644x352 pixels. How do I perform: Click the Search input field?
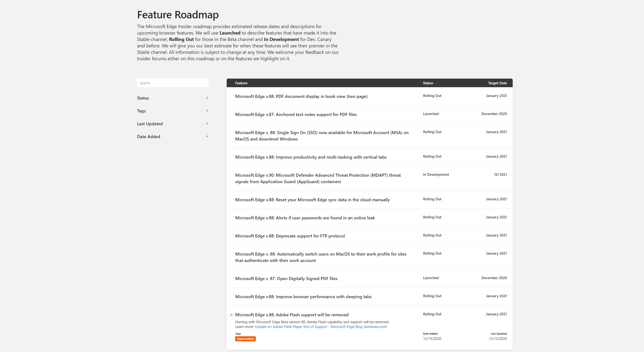[x=173, y=83]
